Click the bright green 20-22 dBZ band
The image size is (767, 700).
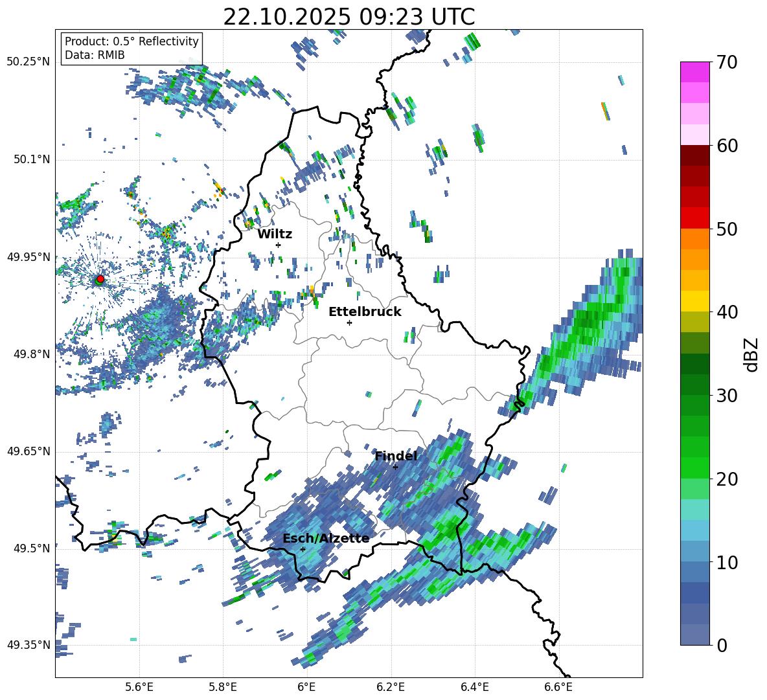pos(694,468)
